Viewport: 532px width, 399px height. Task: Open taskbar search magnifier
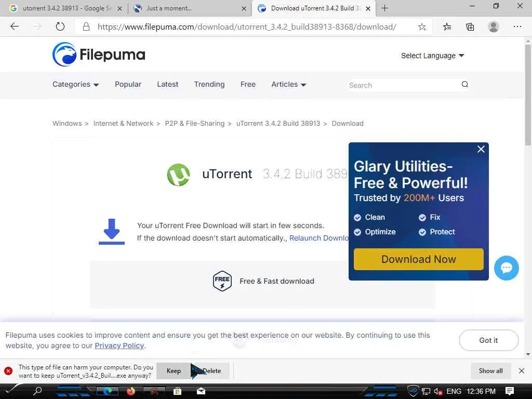tap(37, 391)
